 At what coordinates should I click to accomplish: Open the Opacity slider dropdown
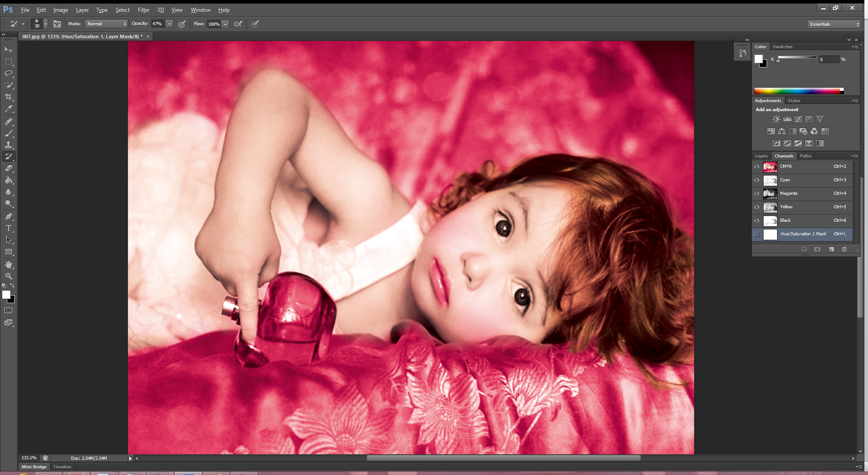click(169, 24)
